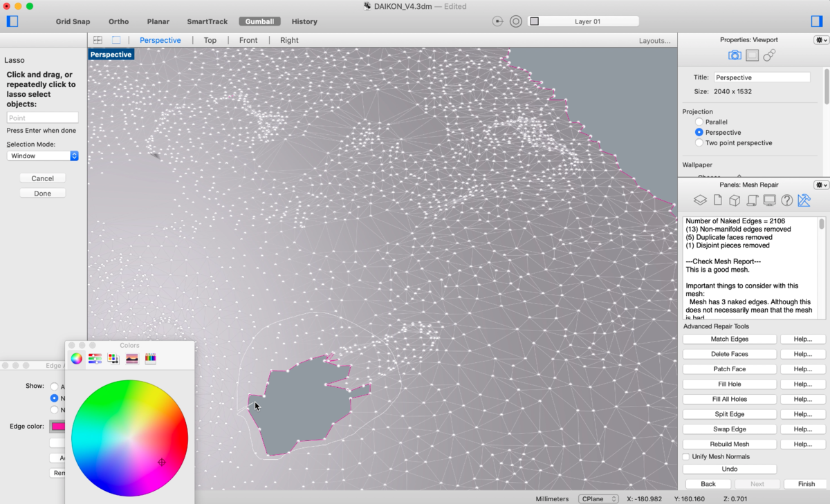Viewport: 830px width, 504px height.
Task: Switch to Right viewport tab
Action: pos(289,40)
